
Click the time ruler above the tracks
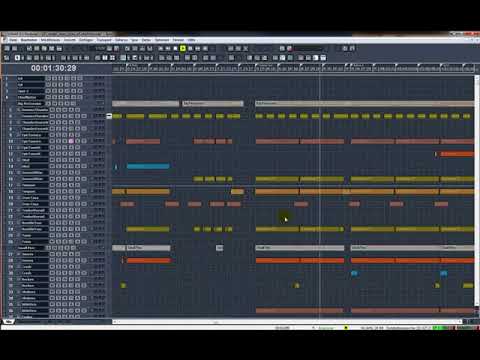click(293, 68)
